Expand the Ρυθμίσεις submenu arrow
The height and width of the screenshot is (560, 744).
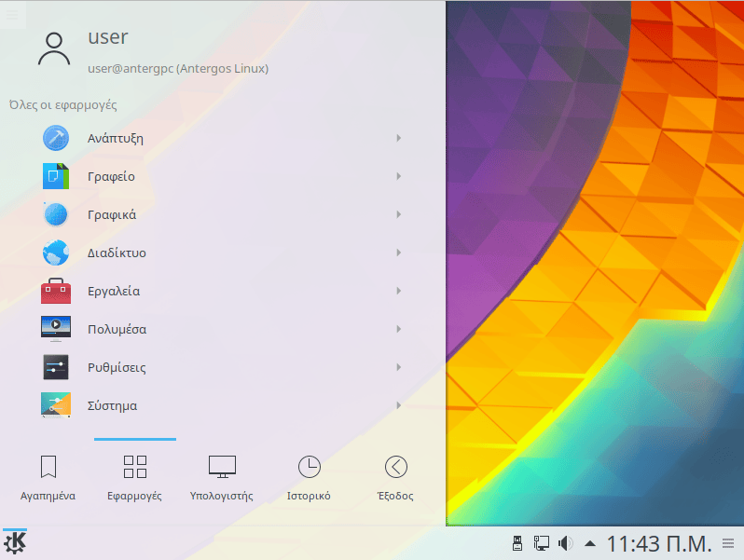click(399, 367)
